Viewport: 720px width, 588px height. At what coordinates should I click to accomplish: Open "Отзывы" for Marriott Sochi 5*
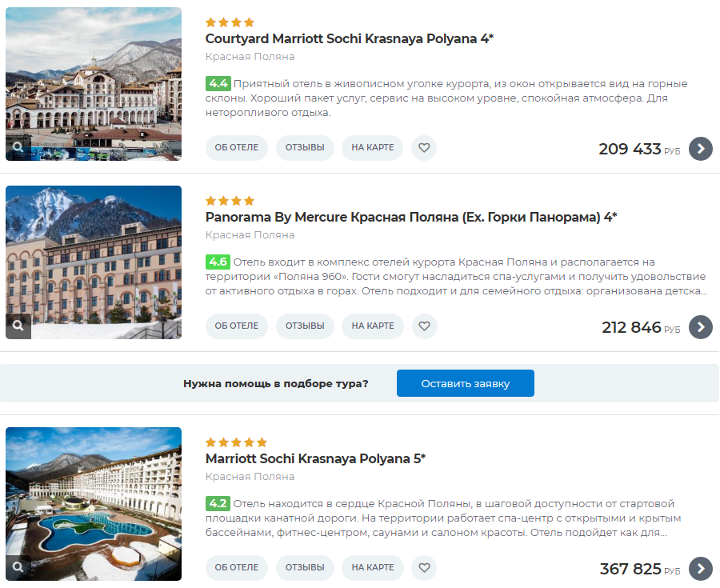pyautogui.click(x=305, y=568)
